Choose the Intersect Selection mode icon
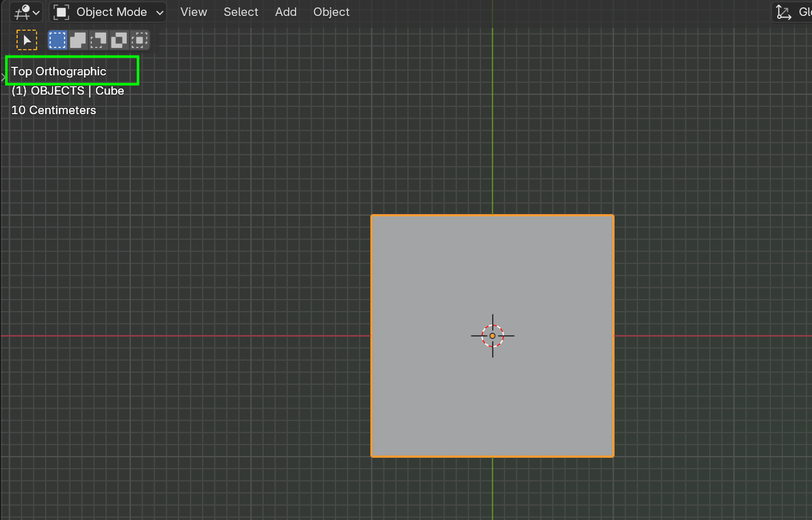The width and height of the screenshot is (812, 520). [x=139, y=41]
